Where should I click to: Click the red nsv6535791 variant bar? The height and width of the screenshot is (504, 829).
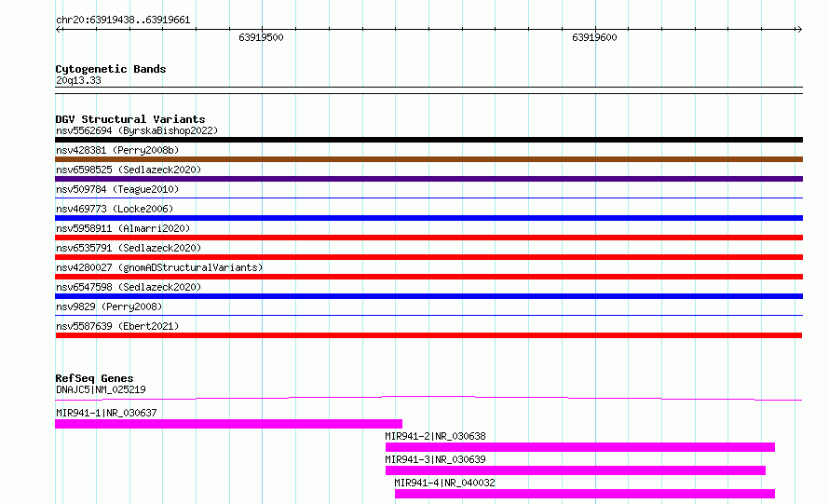pos(428,257)
